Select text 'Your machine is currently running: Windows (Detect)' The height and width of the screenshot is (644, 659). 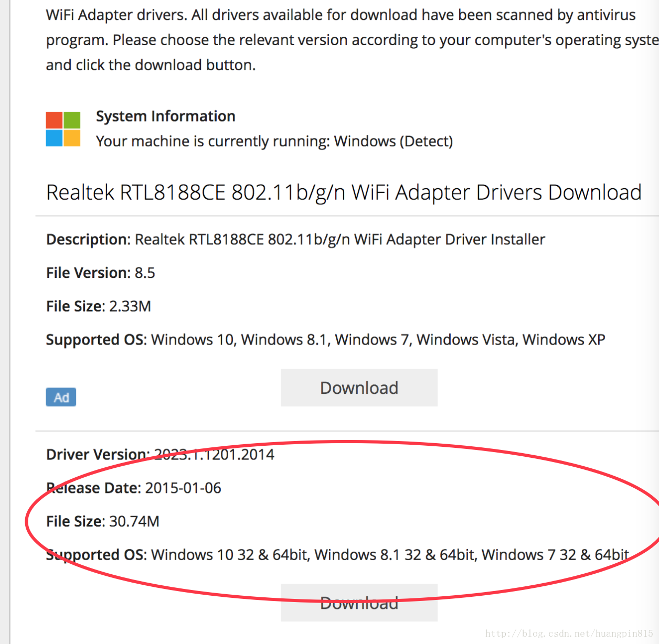(274, 141)
